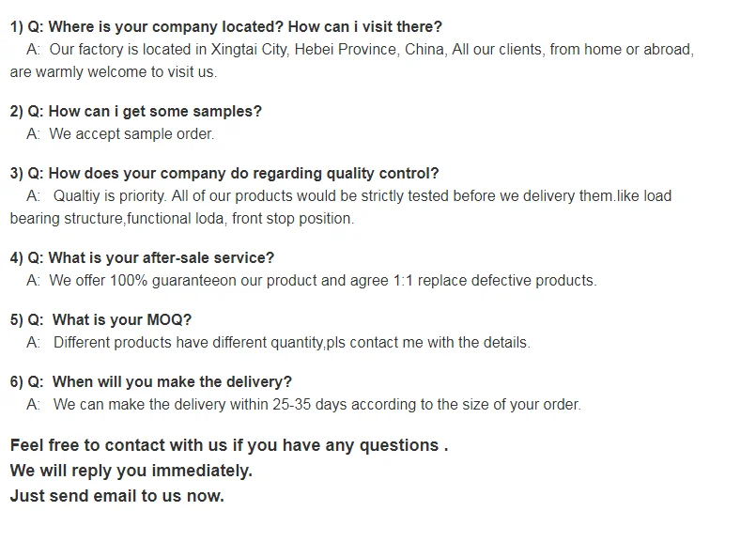756x542 pixels.
Task: Click 'What is your after-sale service?' question
Action: point(141,257)
